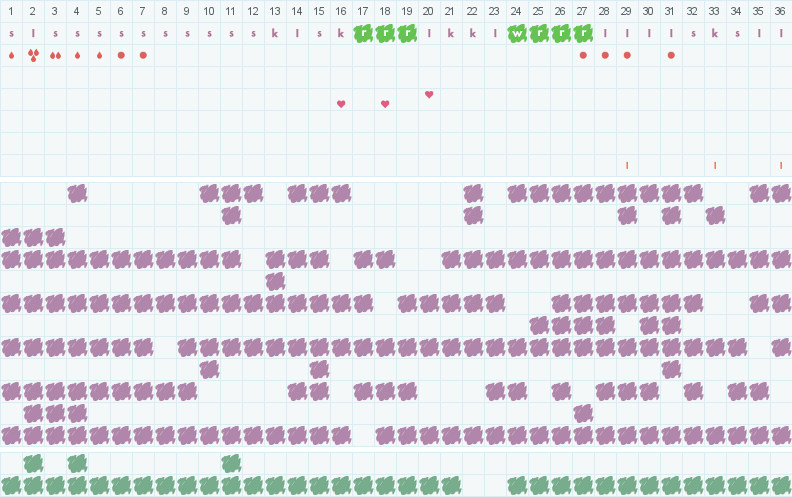Click the letter 'k' under day 13
The height and width of the screenshot is (497, 792).
pos(275,33)
